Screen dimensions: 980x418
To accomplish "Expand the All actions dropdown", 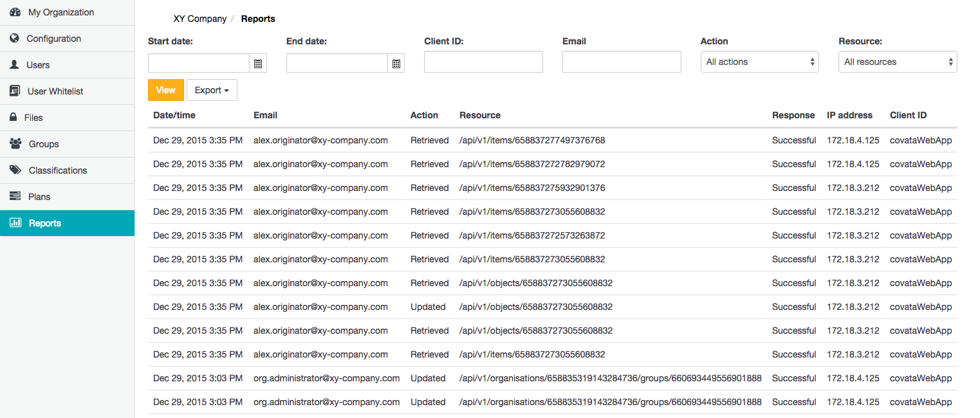I will tap(759, 62).
